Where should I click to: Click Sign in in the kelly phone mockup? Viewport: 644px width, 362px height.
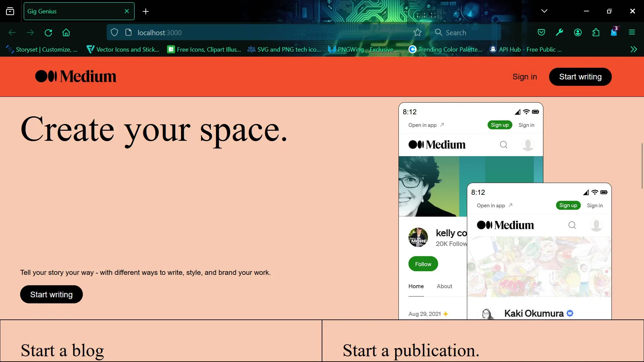(526, 125)
